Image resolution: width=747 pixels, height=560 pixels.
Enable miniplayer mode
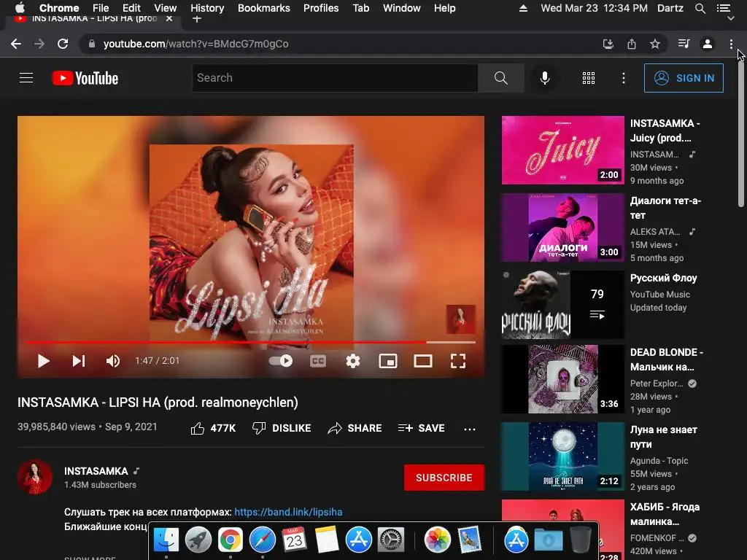coord(388,361)
